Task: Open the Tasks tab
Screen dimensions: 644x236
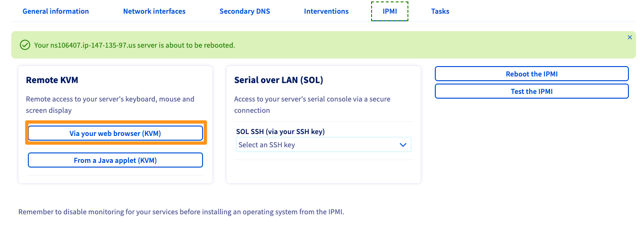Action: pyautogui.click(x=440, y=11)
